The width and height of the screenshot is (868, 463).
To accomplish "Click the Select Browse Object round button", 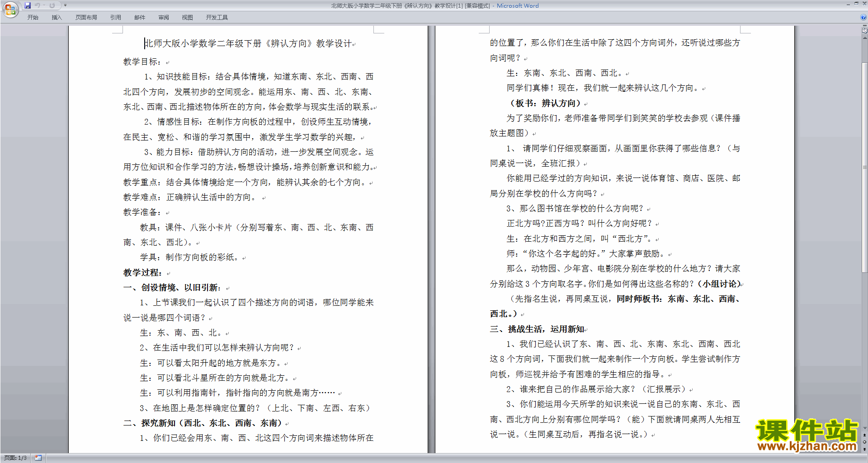I will click(x=865, y=442).
